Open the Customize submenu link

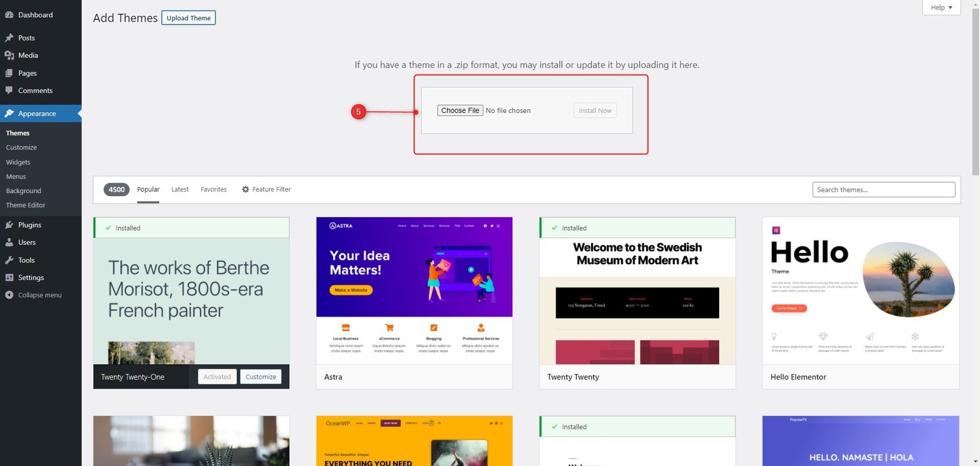click(21, 148)
